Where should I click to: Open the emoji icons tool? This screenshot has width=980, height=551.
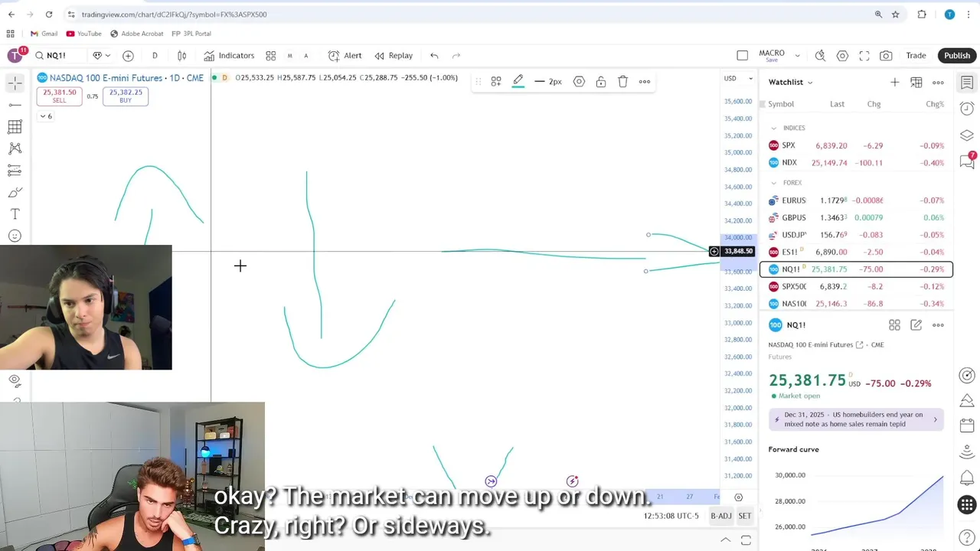[x=15, y=236]
